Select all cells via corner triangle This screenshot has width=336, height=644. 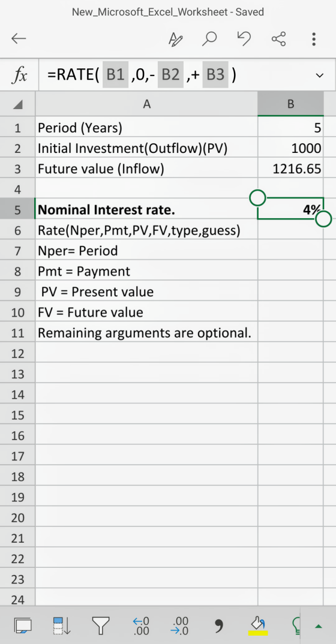[x=17, y=104]
